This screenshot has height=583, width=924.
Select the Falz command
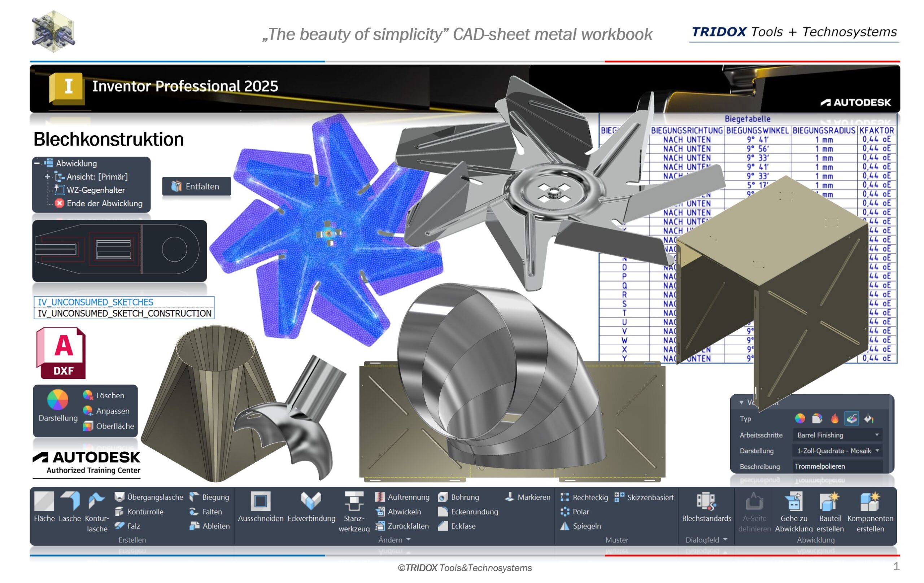tap(127, 526)
